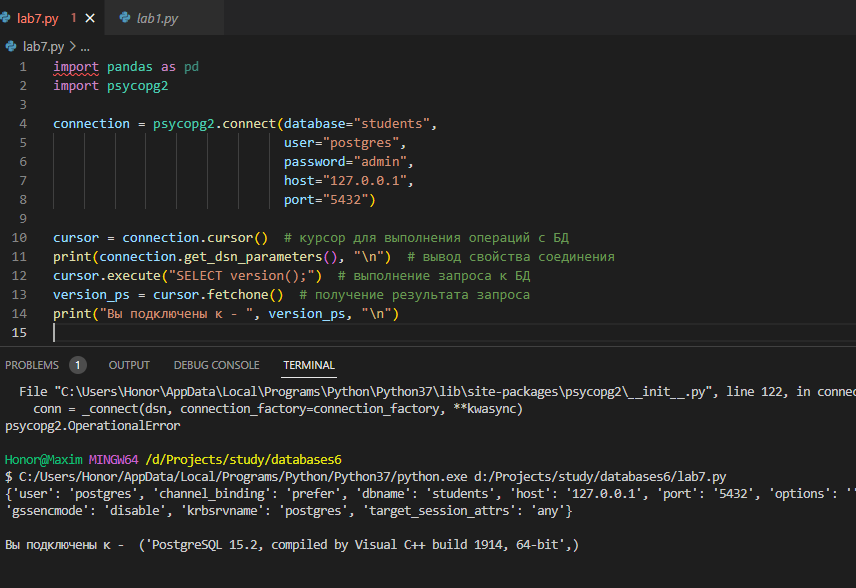Click line number 10 in gutter

19,237
